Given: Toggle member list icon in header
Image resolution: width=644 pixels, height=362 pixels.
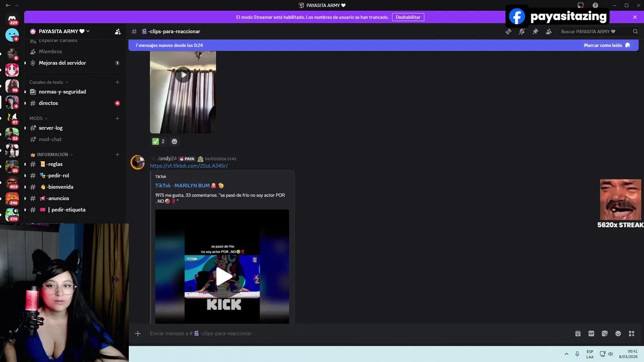Looking at the screenshot, I should tap(548, 31).
